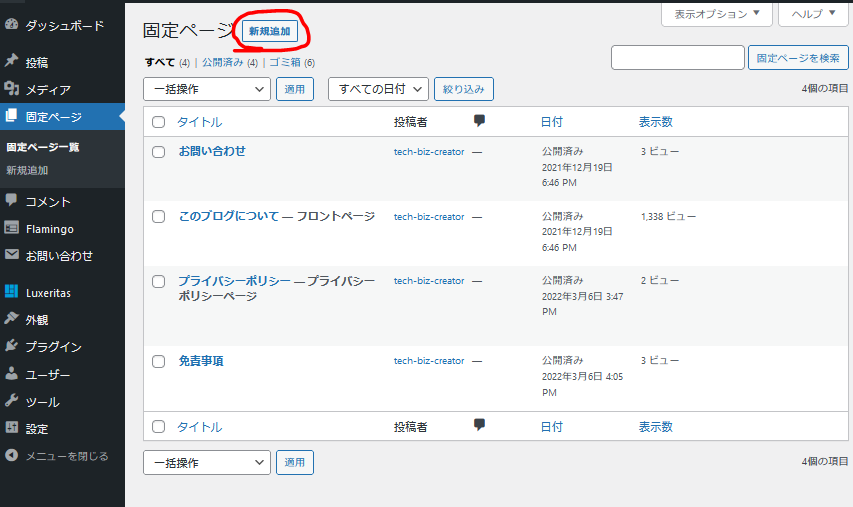Open the top 一括操作 bulk actions dropdown
The width and height of the screenshot is (853, 507).
coord(207,89)
